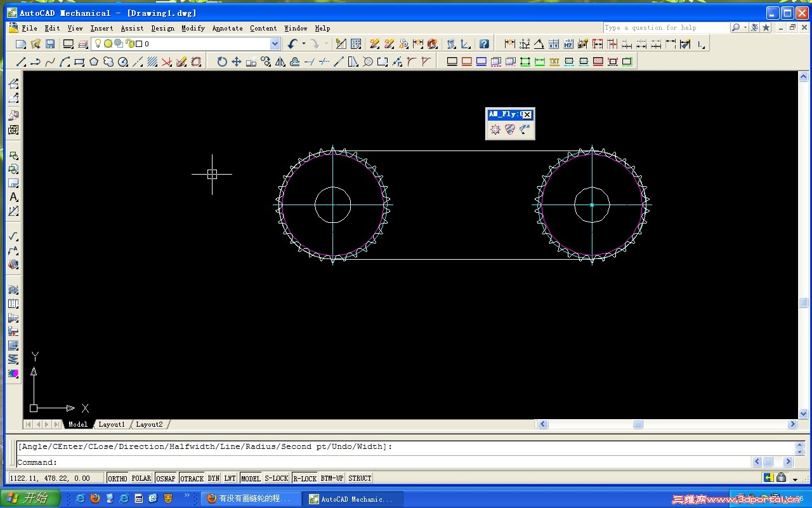
Task: Activate the Rotate tool
Action: pyautogui.click(x=222, y=62)
